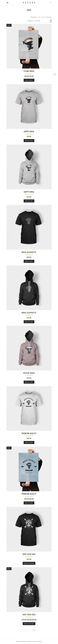Click star rating under Patient Ninja
Screen dimensions: 58x644
pyautogui.click(x=29, y=376)
